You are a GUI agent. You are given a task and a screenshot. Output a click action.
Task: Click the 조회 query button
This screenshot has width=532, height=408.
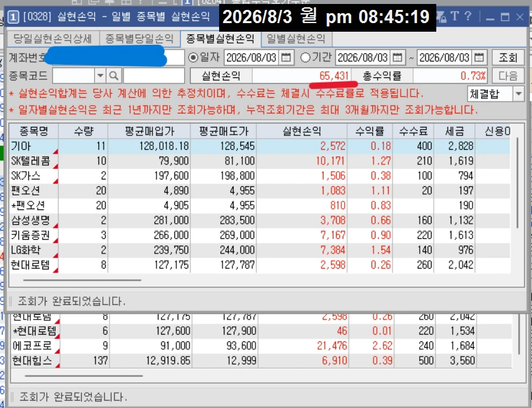tap(508, 57)
